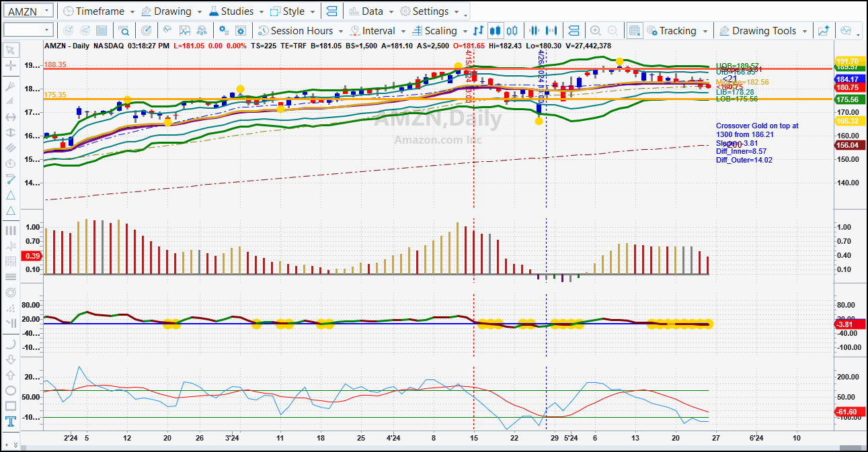This screenshot has height=452, width=868.
Task: Click the grid calendar icon in second toolbar
Action: click(102, 31)
